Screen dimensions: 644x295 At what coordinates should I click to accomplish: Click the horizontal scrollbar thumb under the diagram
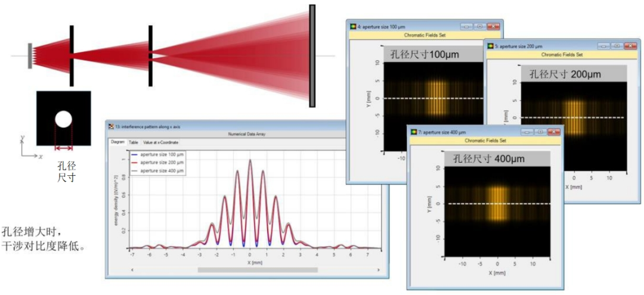point(258,269)
